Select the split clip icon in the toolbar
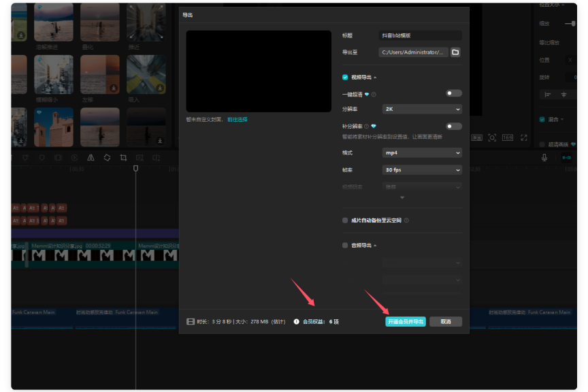The width and height of the screenshot is (588, 392). 156,158
